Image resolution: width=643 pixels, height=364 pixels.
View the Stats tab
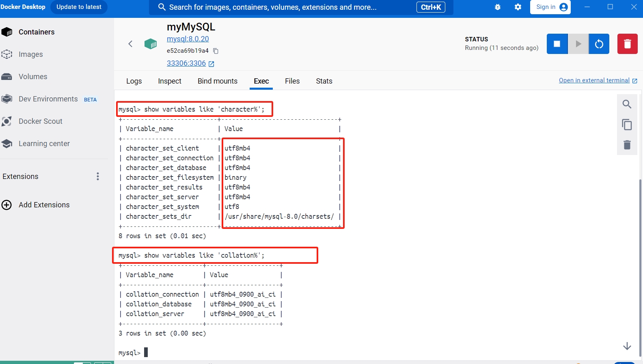tap(324, 81)
